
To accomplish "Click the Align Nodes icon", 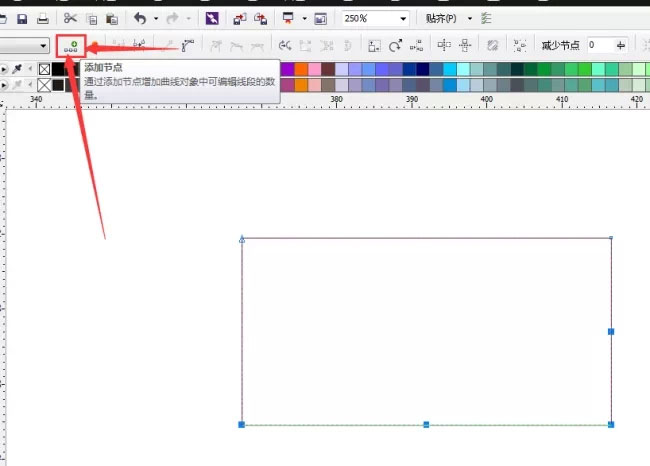I will (416, 46).
